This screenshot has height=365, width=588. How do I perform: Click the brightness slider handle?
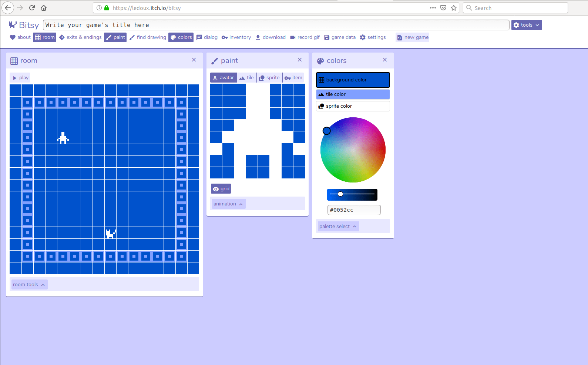pos(340,194)
